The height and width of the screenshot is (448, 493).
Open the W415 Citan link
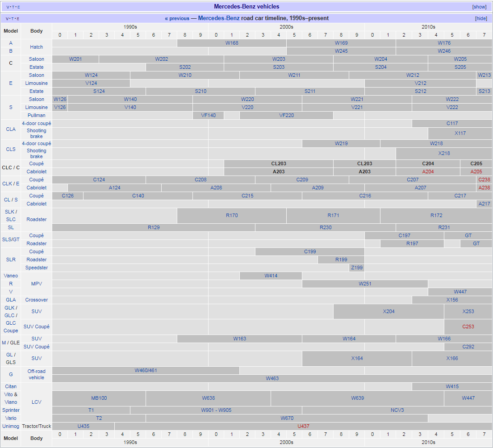point(452,386)
